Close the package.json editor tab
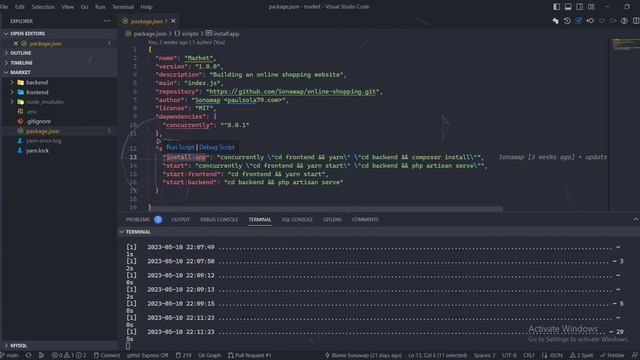Screen dimensions: 640x360 [x=173, y=21]
